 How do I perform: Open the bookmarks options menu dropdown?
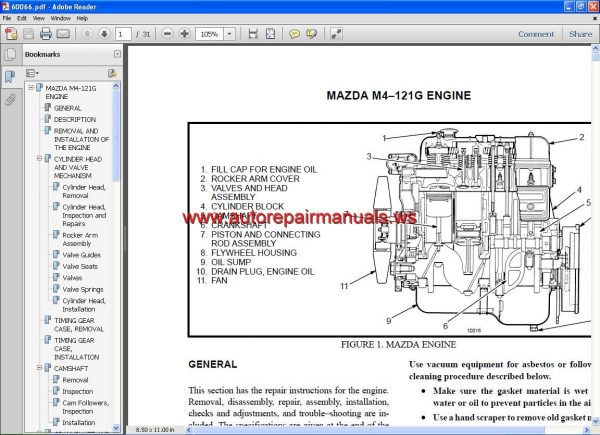(x=32, y=73)
